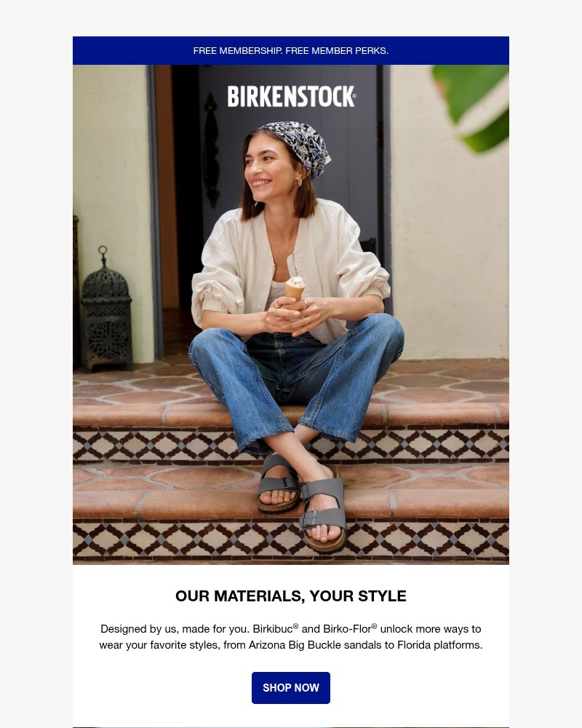Screen dimensions: 582x728
Task: Click the gray sandal on the upper step
Action: (277, 484)
